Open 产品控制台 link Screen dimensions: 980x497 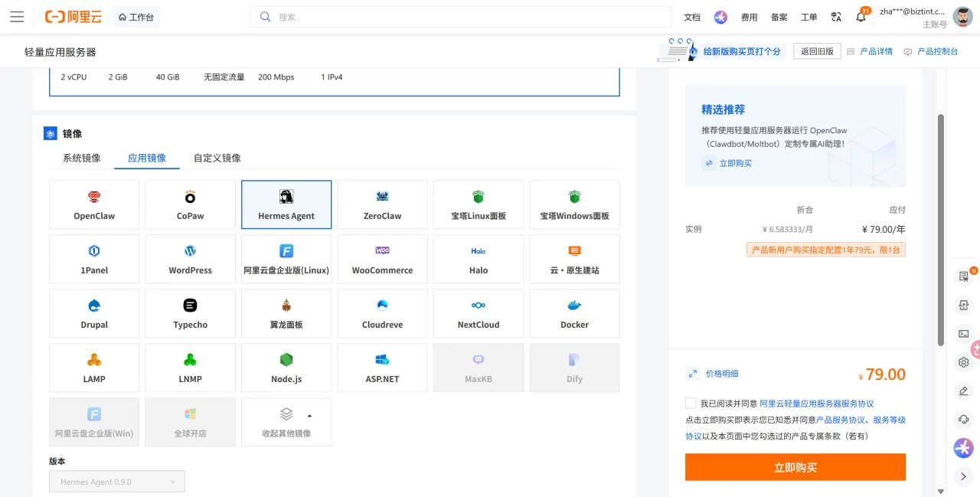point(937,51)
